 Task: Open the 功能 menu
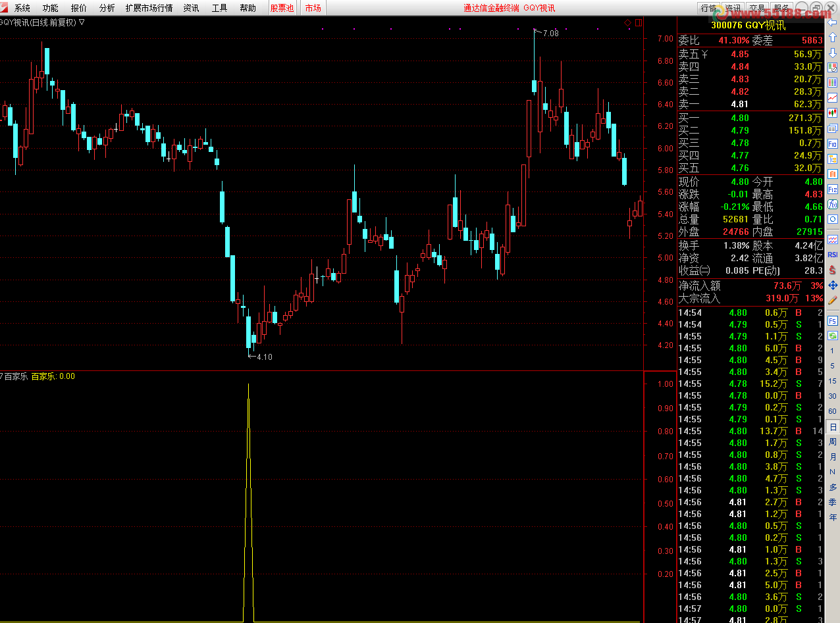click(50, 8)
